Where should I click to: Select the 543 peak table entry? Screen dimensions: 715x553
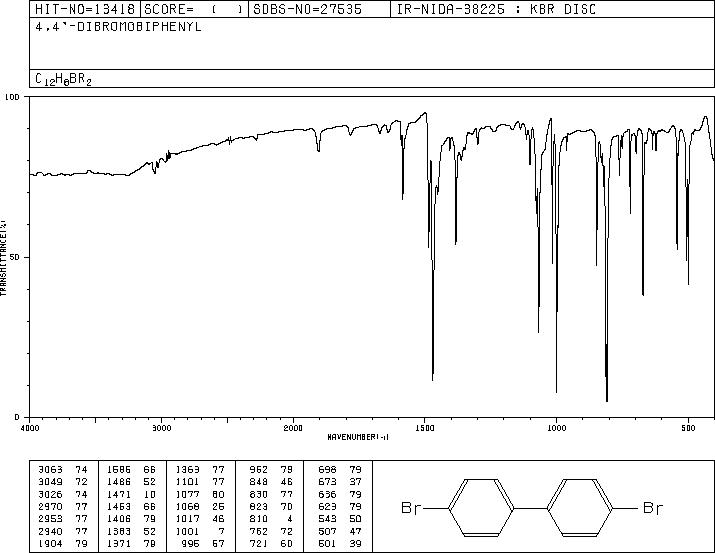point(327,519)
